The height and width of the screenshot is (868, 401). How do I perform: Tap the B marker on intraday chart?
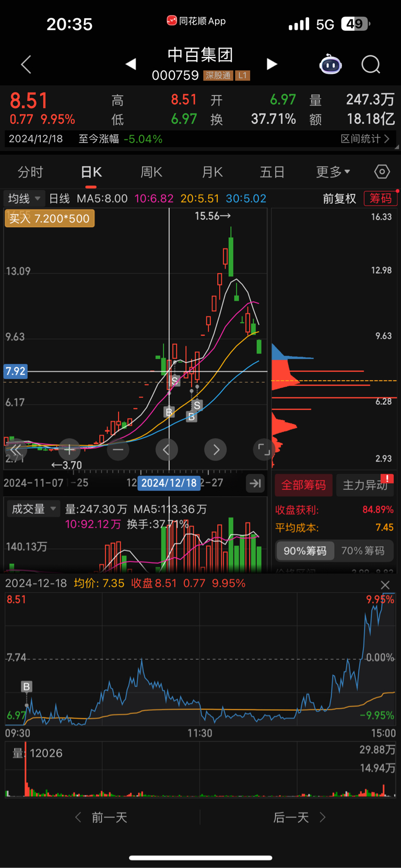27,686
